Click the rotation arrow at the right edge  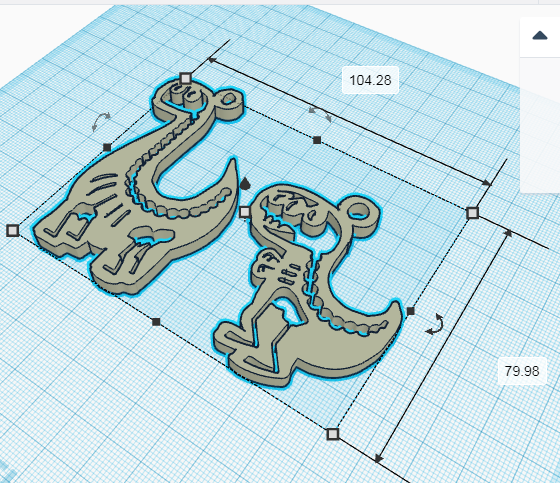tap(436, 325)
